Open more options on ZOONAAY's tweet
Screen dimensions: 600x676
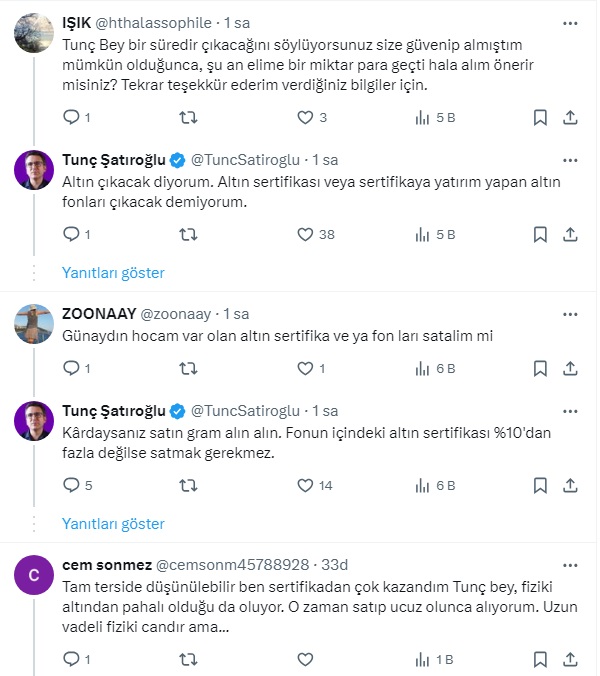[570, 313]
